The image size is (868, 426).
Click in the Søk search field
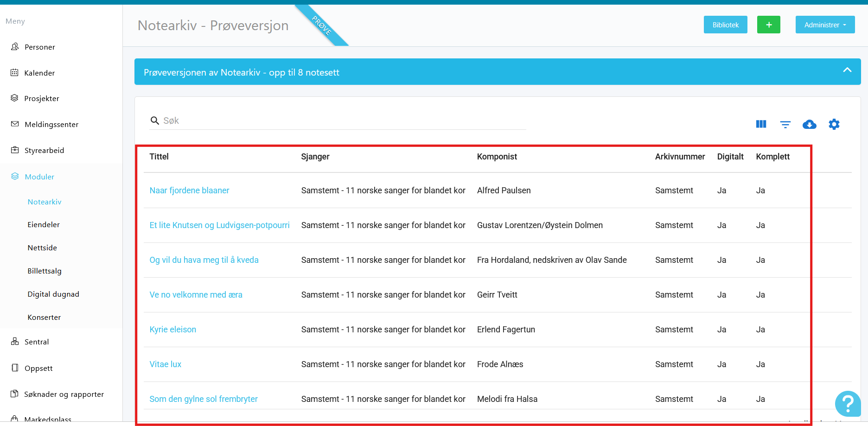click(x=343, y=121)
